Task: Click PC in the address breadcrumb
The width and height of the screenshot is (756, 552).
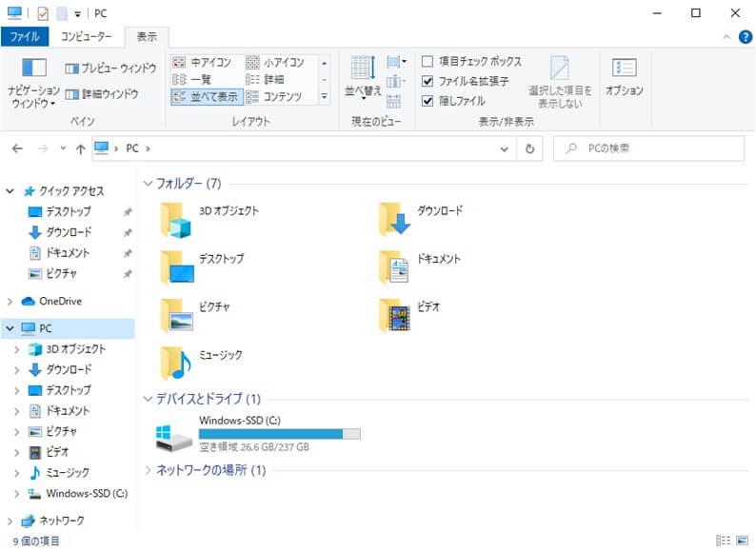Action: (132, 148)
